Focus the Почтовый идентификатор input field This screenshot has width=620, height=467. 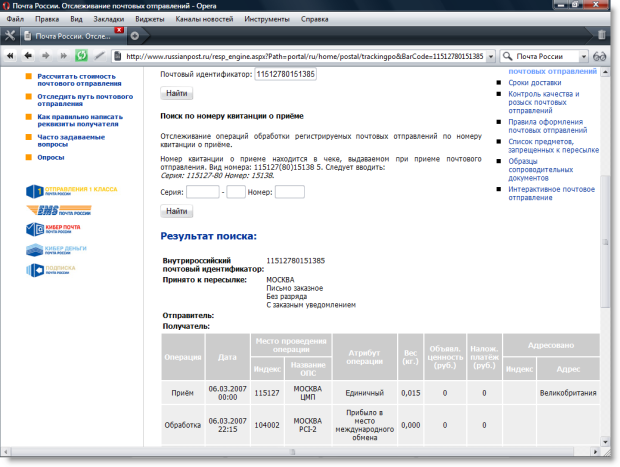[285, 74]
